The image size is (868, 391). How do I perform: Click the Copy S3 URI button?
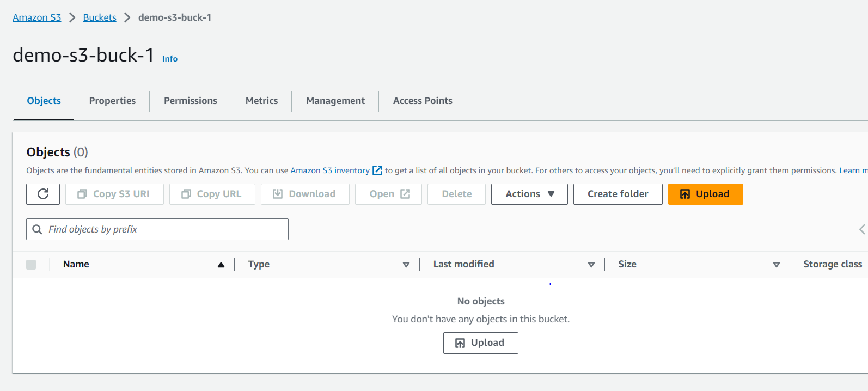coord(114,194)
